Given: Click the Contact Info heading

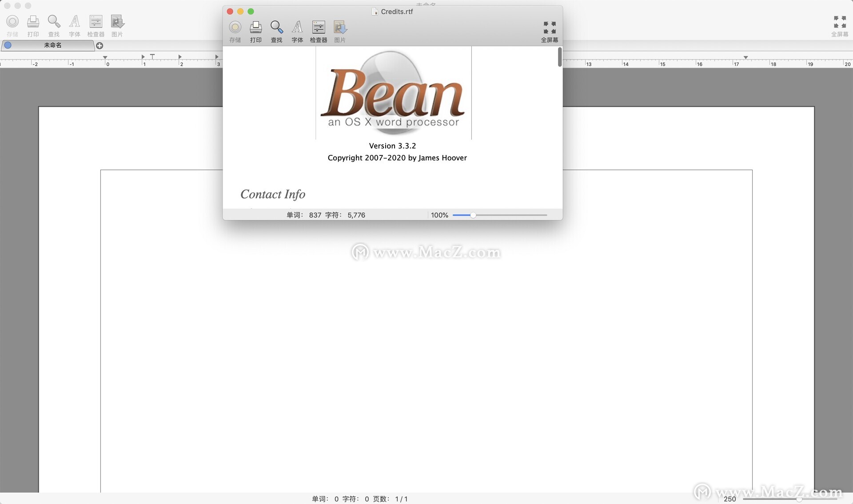Looking at the screenshot, I should click(x=273, y=194).
